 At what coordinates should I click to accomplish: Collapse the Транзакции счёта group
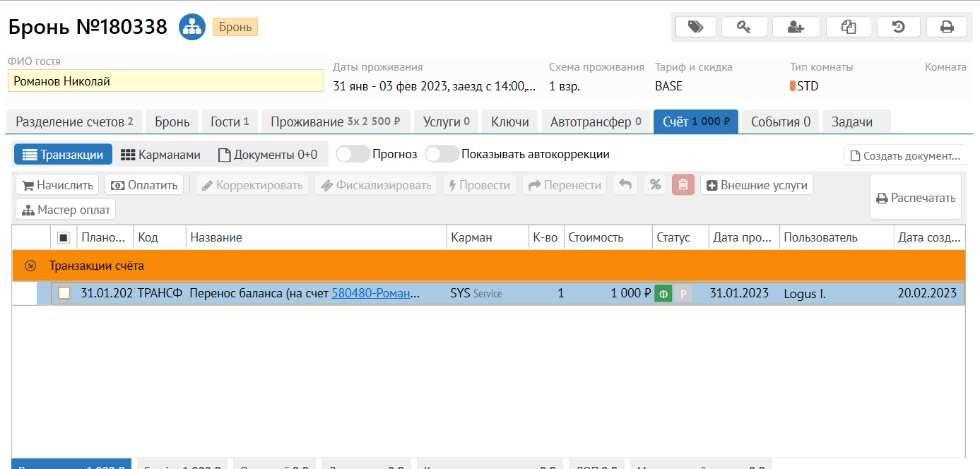pos(30,266)
